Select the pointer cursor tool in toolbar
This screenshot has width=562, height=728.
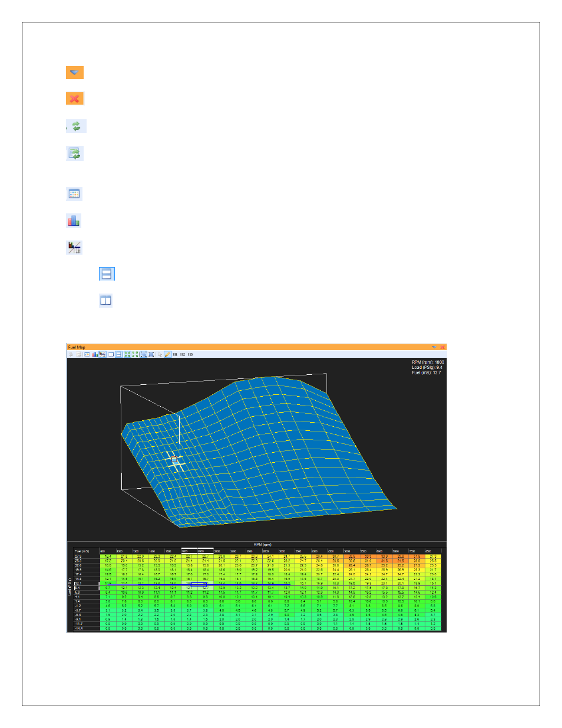tap(160, 354)
